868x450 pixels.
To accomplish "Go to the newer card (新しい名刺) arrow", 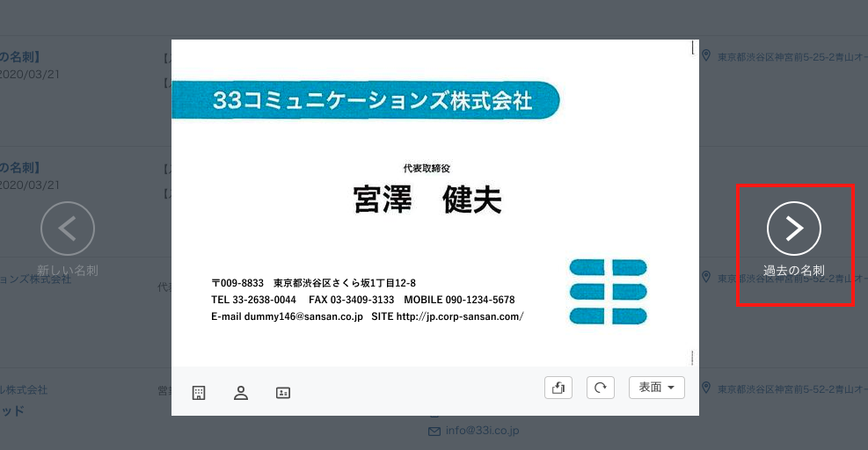I will (x=68, y=228).
